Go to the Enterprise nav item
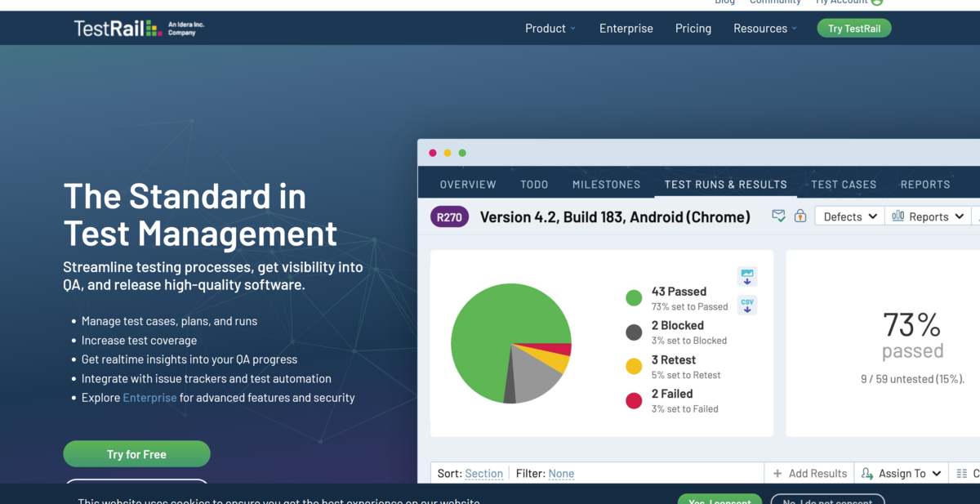This screenshot has height=504, width=980. [x=626, y=28]
